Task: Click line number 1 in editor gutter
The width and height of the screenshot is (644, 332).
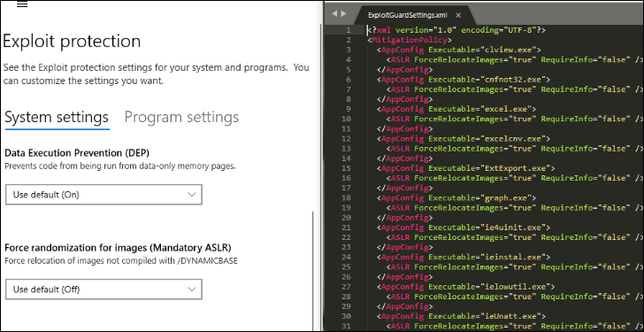Action: tap(349, 30)
